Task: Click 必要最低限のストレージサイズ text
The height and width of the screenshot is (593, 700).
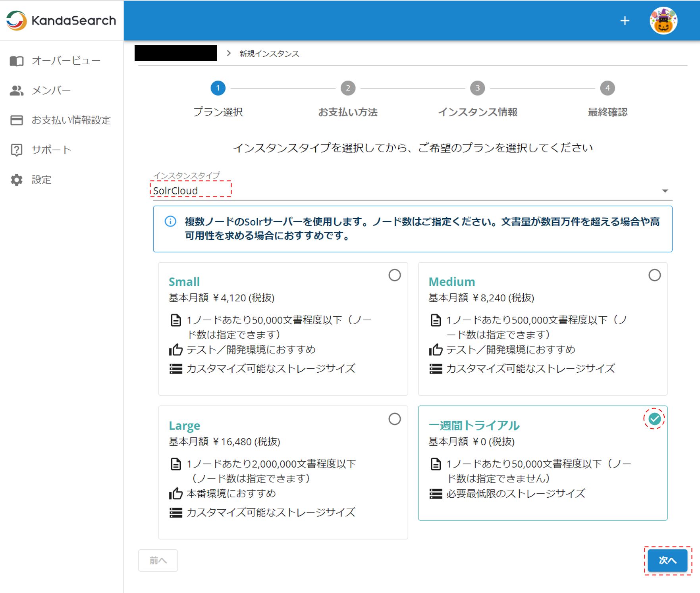Action: [516, 494]
